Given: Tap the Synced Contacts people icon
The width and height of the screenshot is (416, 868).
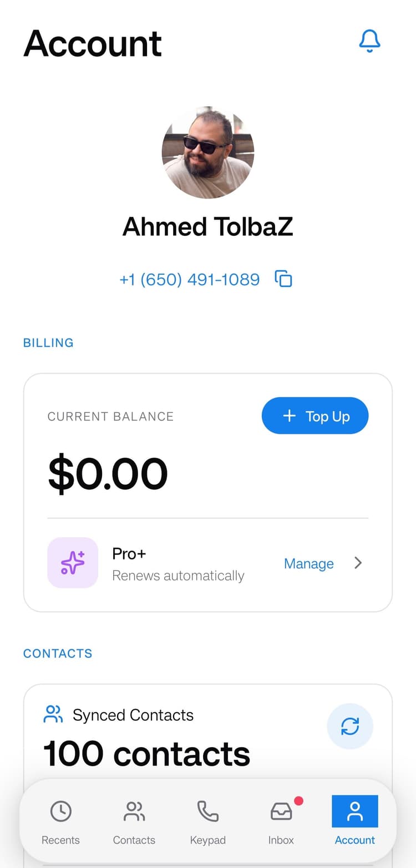Looking at the screenshot, I should [53, 714].
